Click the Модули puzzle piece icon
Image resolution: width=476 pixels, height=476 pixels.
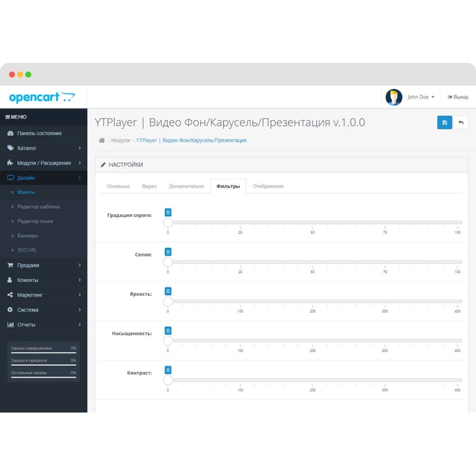(x=11, y=163)
